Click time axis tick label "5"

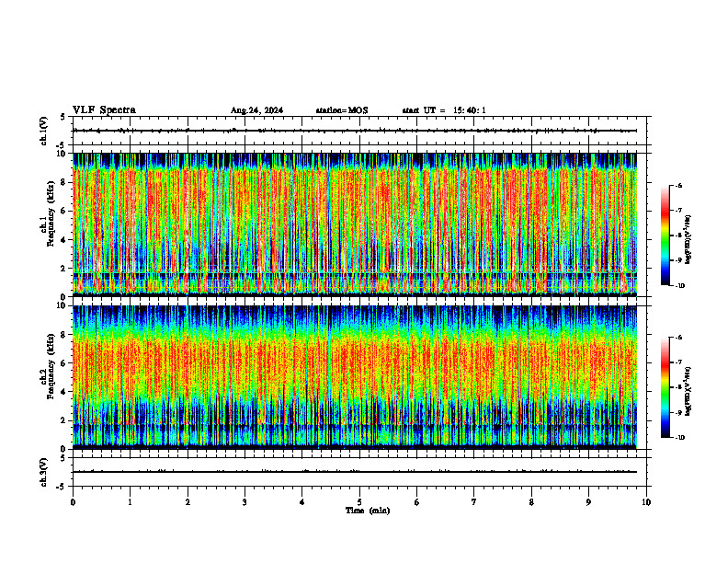point(359,502)
